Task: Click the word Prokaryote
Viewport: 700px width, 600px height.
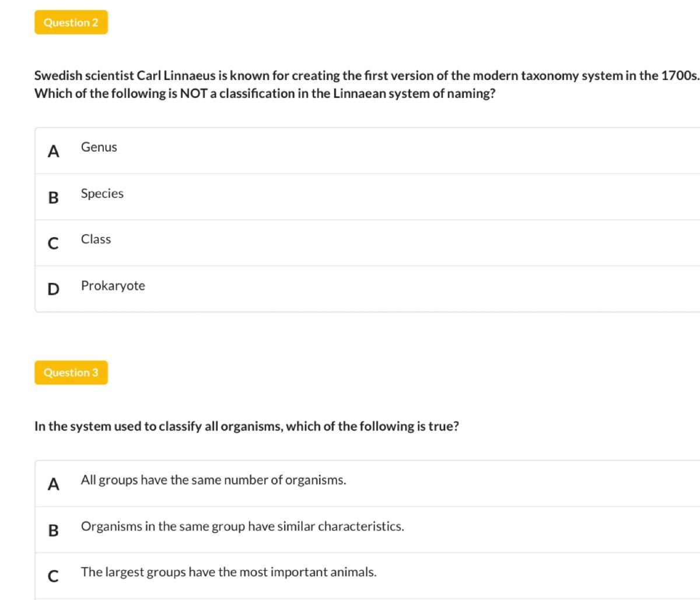Action: pos(113,286)
